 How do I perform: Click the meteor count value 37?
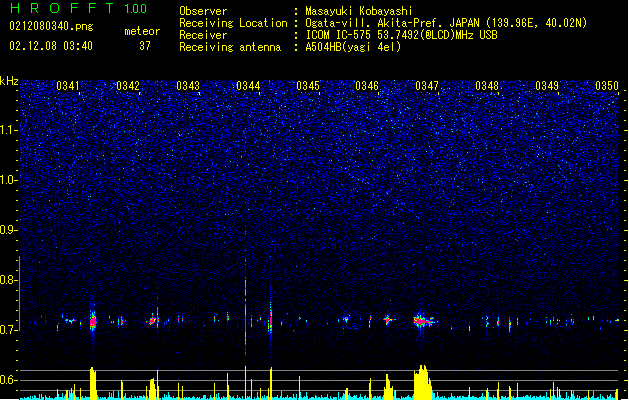point(145,46)
